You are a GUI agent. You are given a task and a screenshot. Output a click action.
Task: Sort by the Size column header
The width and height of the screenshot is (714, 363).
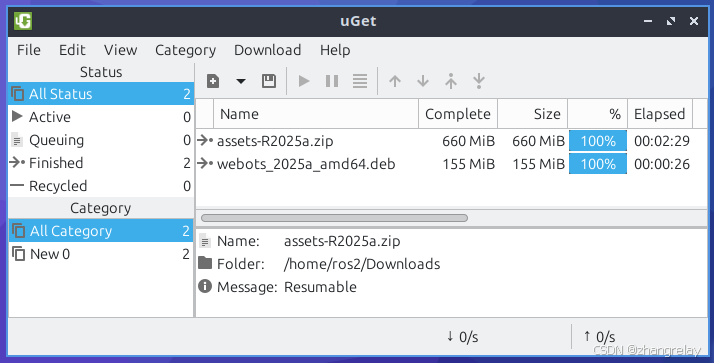click(x=532, y=114)
